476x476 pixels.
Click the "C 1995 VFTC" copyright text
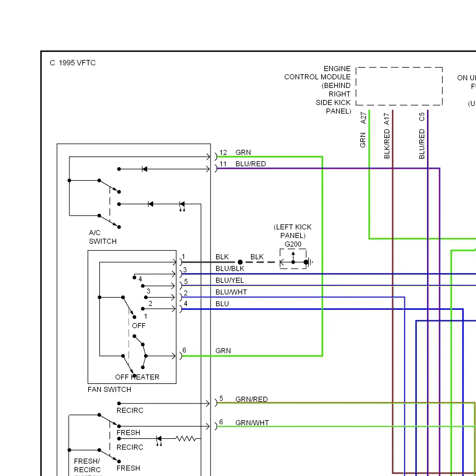click(x=73, y=63)
